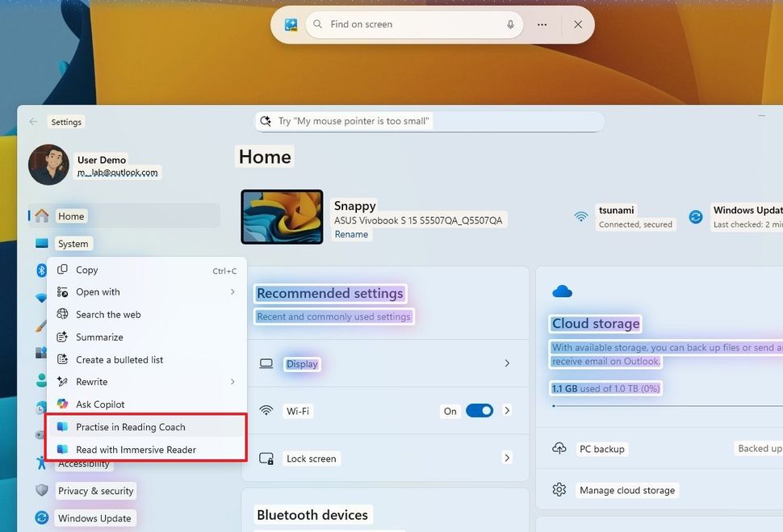Select Read with Immersive Reader
Viewport: 783px width, 532px height.
point(136,450)
